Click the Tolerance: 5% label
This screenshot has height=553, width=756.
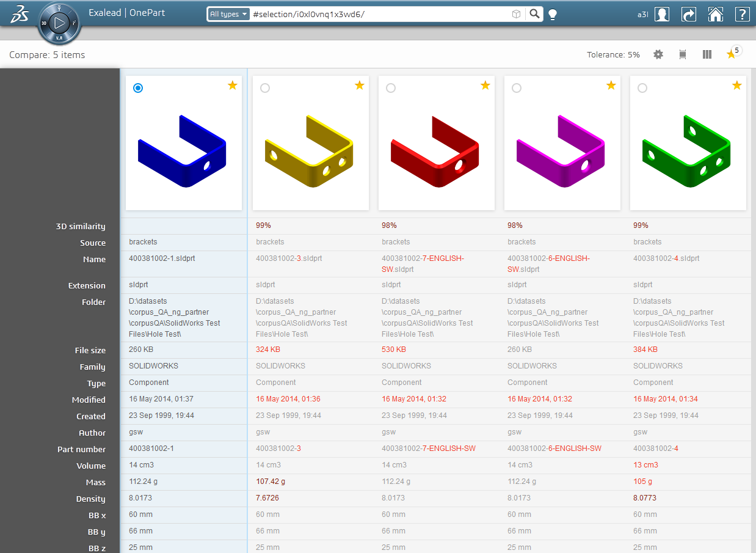click(x=613, y=54)
